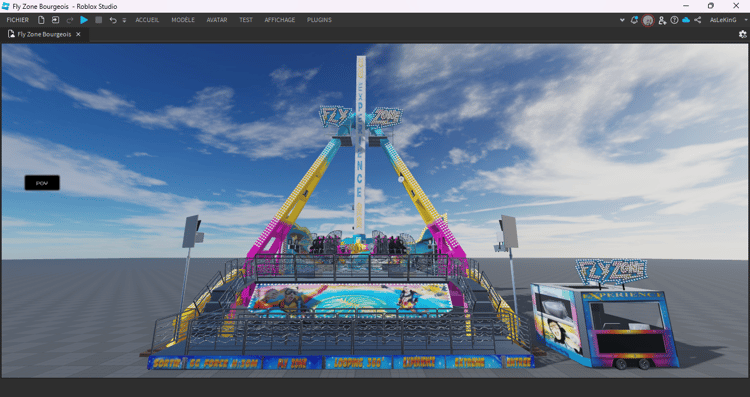Click the blue cloud save status icon
The width and height of the screenshot is (750, 397).
pos(686,20)
